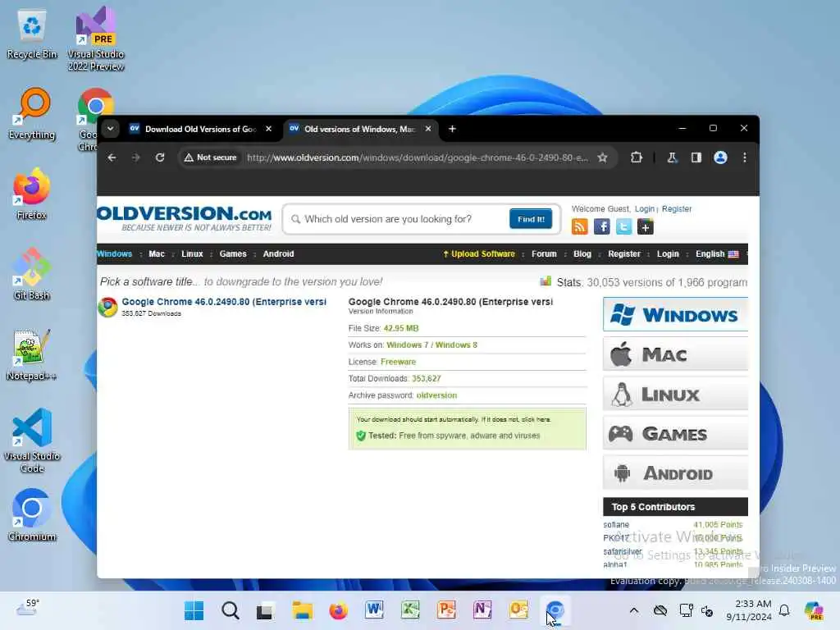This screenshot has width=840, height=630.
Task: Launch Chromium desktop shortcut
Action: click(32, 515)
